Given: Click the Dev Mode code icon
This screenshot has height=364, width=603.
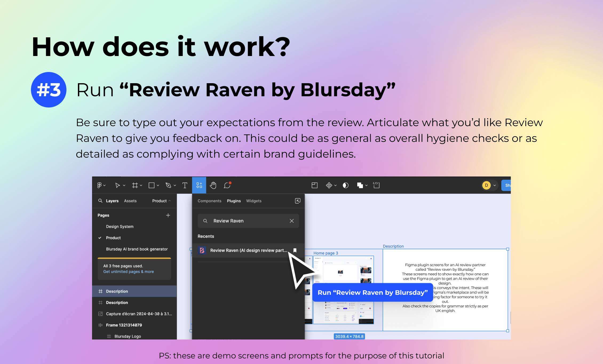Looking at the screenshot, I should (376, 185).
